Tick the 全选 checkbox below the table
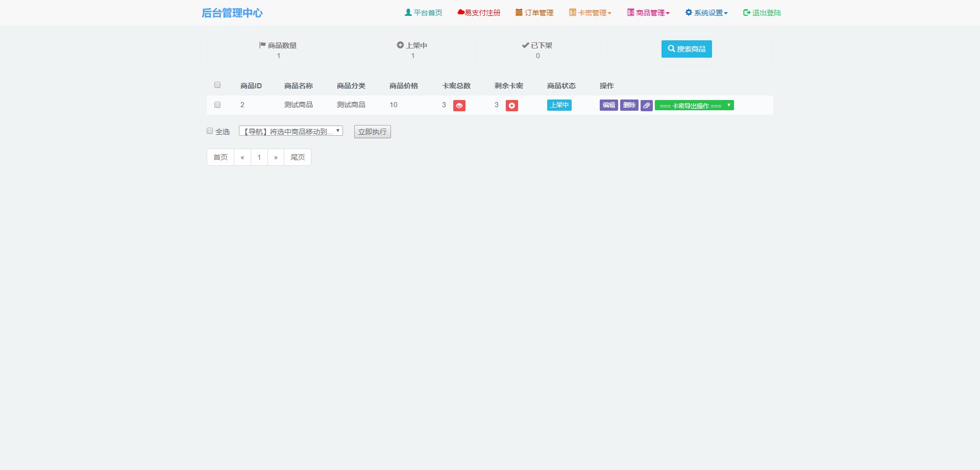 coord(210,131)
